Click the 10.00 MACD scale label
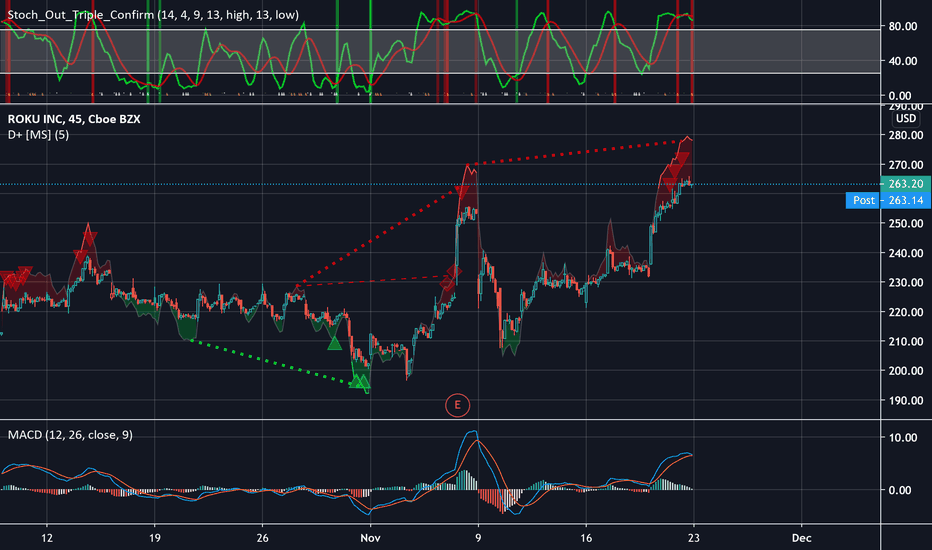 click(903, 438)
